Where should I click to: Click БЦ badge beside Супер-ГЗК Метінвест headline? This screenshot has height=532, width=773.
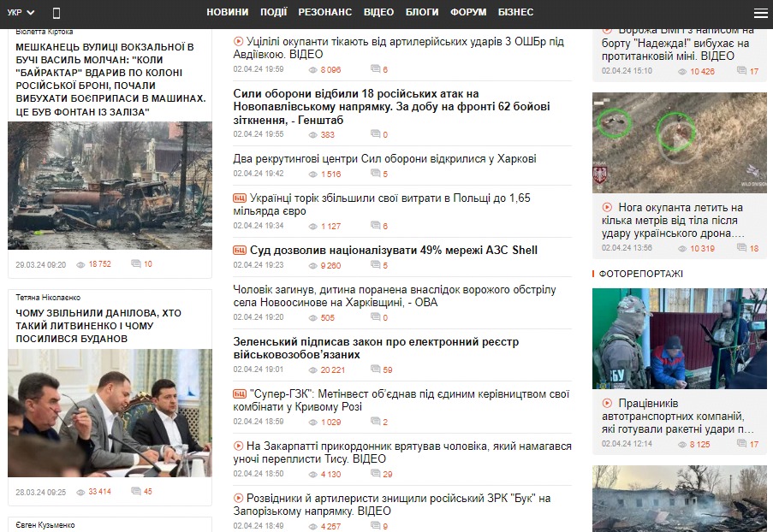pos(240,394)
